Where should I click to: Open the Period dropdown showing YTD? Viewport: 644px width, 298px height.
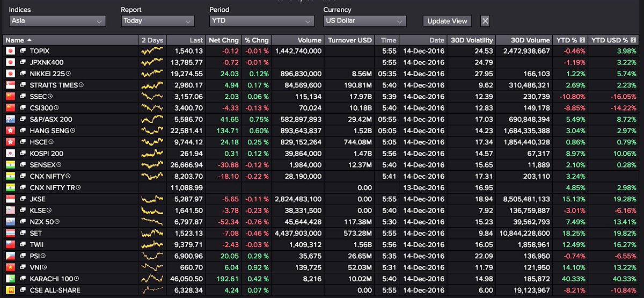click(262, 21)
